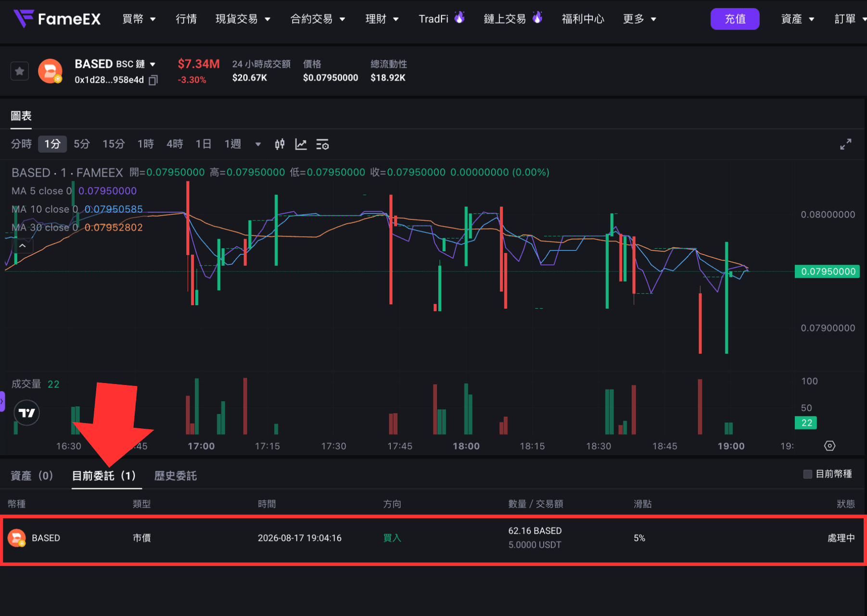Select the 4時 timeframe
Image resolution: width=867 pixels, height=616 pixels.
175,144
